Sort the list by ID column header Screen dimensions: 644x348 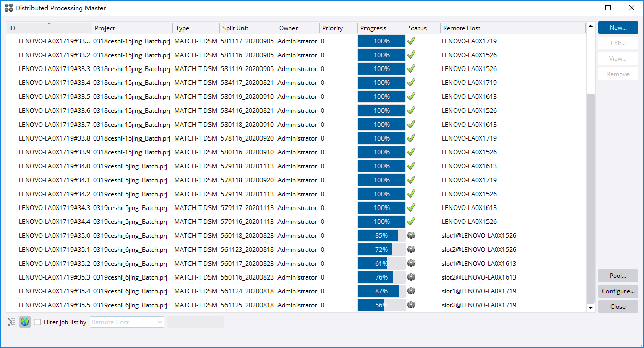(x=49, y=28)
